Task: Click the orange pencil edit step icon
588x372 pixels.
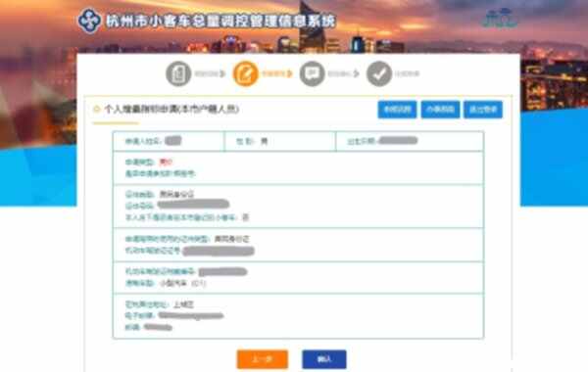Action: click(246, 73)
